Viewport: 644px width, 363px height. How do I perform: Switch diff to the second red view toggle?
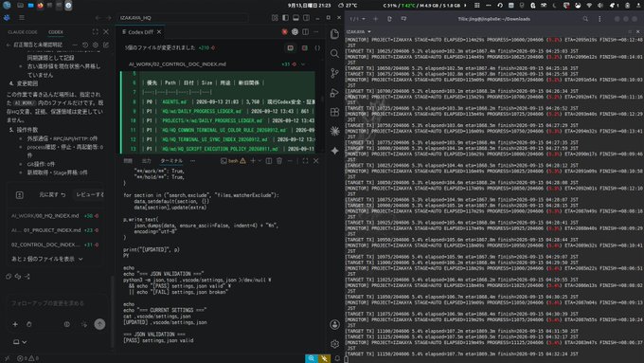click(x=304, y=47)
